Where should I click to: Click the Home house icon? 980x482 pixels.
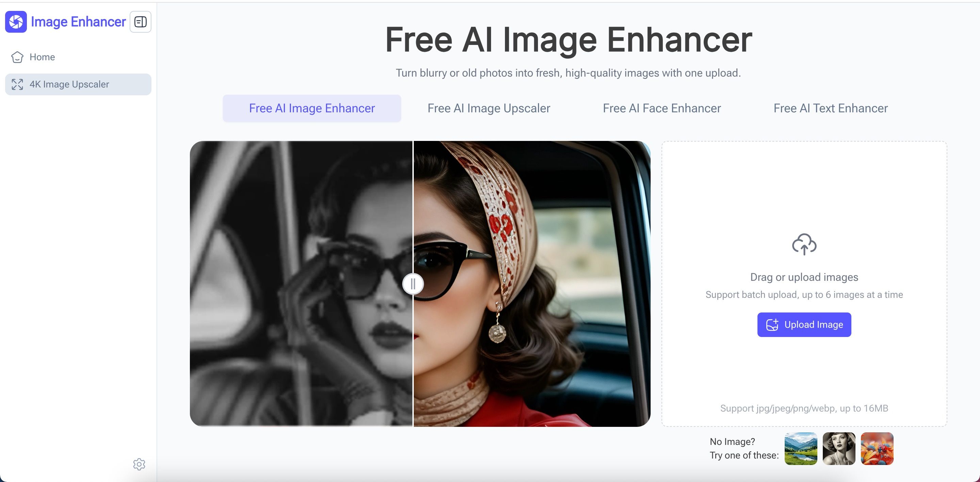(x=17, y=57)
